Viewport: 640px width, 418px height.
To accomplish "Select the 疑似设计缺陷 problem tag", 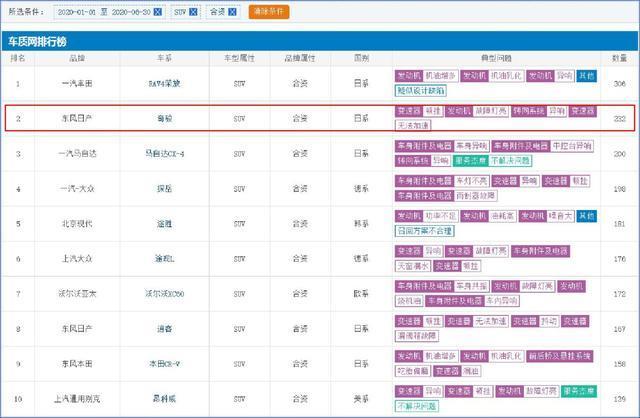I will coord(420,91).
